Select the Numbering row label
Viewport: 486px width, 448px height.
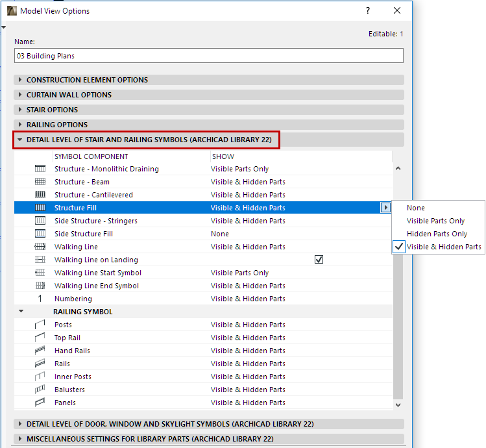(73, 299)
